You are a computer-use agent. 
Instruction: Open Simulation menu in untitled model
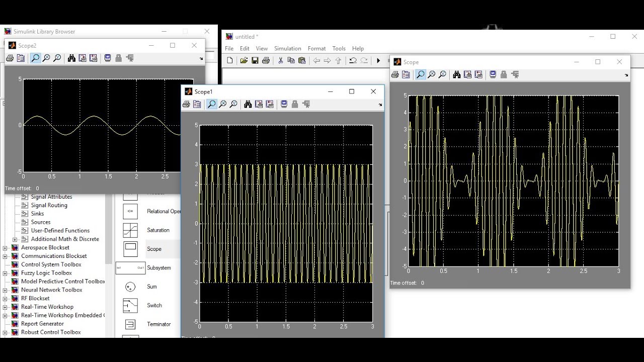tap(288, 49)
